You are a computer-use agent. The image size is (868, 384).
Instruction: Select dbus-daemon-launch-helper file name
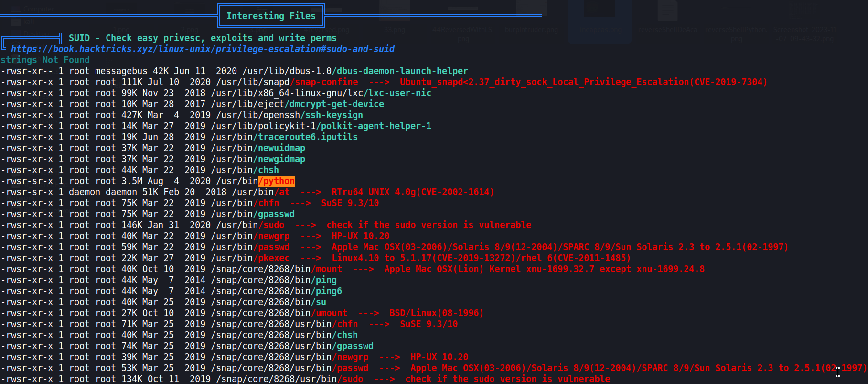coord(400,71)
